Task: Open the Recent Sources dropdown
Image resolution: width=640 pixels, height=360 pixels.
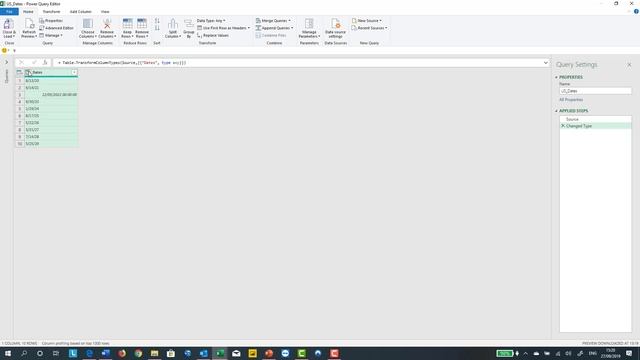Action: 369,28
